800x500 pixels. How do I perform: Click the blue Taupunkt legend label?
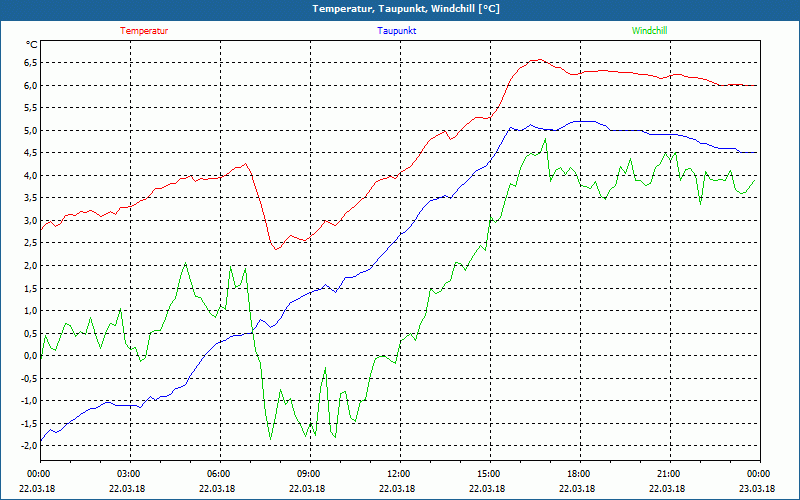click(396, 31)
